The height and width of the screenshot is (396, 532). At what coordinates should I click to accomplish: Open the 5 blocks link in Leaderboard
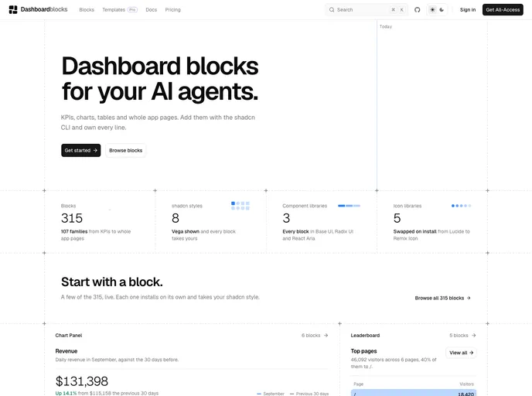click(x=462, y=335)
